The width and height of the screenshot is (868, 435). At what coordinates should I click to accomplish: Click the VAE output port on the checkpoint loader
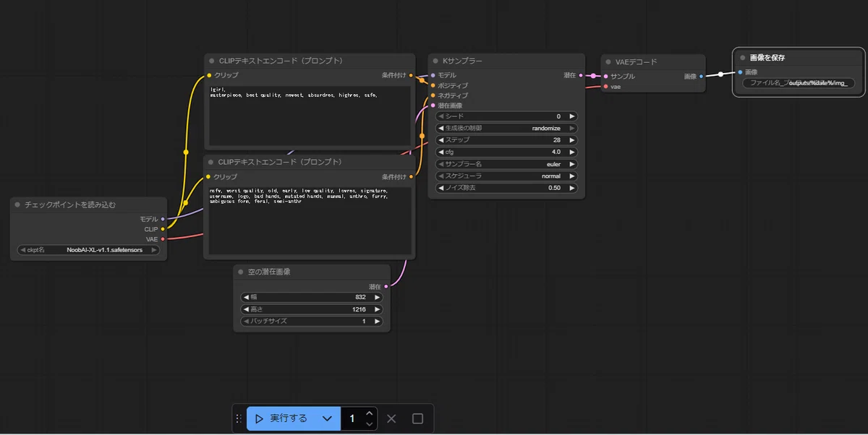pyautogui.click(x=163, y=238)
